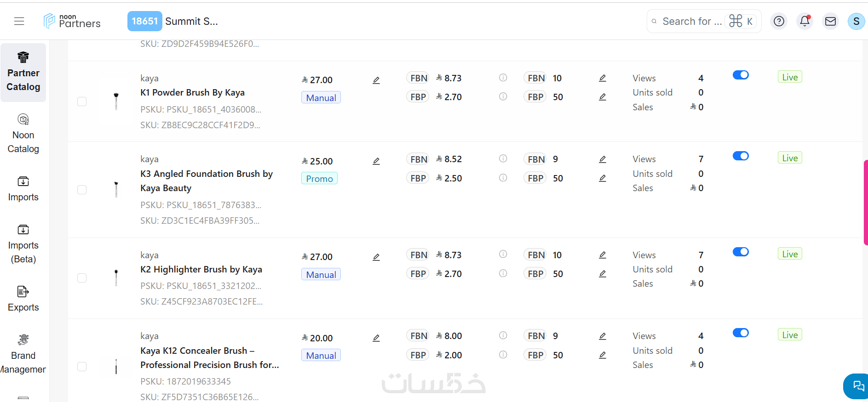The width and height of the screenshot is (868, 402).
Task: Open the S user avatar menu
Action: tap(856, 21)
